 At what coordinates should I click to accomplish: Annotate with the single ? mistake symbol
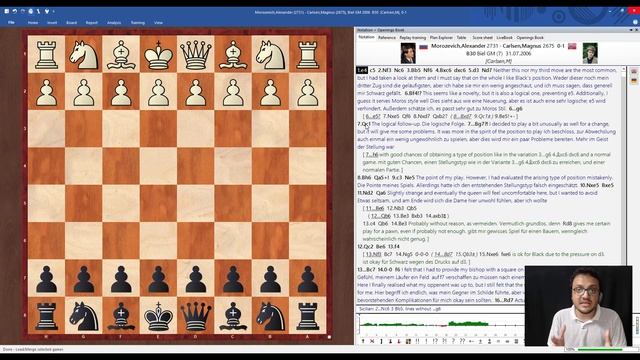click(x=453, y=341)
